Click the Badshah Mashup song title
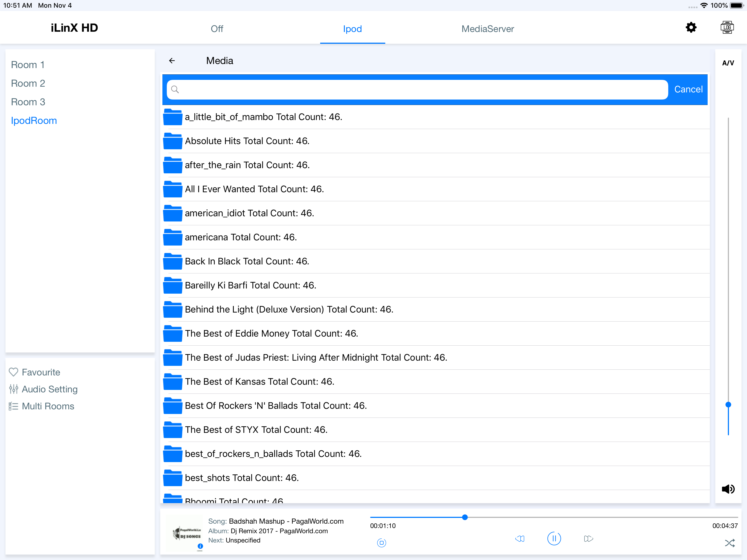 pyautogui.click(x=286, y=521)
